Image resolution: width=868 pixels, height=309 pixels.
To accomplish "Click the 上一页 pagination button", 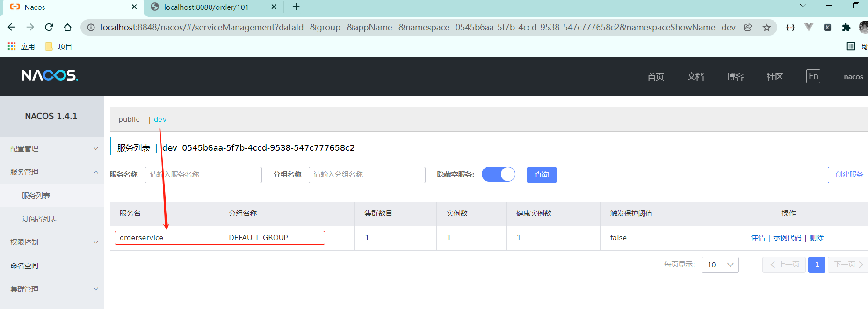I will (x=784, y=265).
